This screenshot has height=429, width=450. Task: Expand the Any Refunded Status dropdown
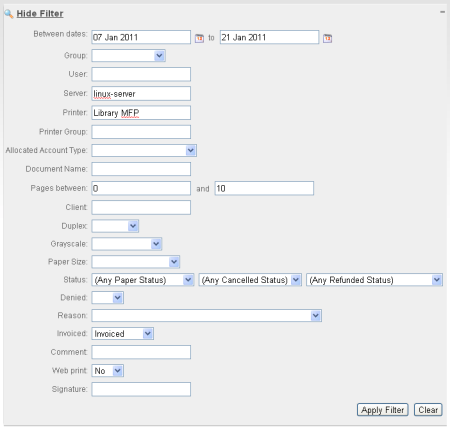(374, 280)
